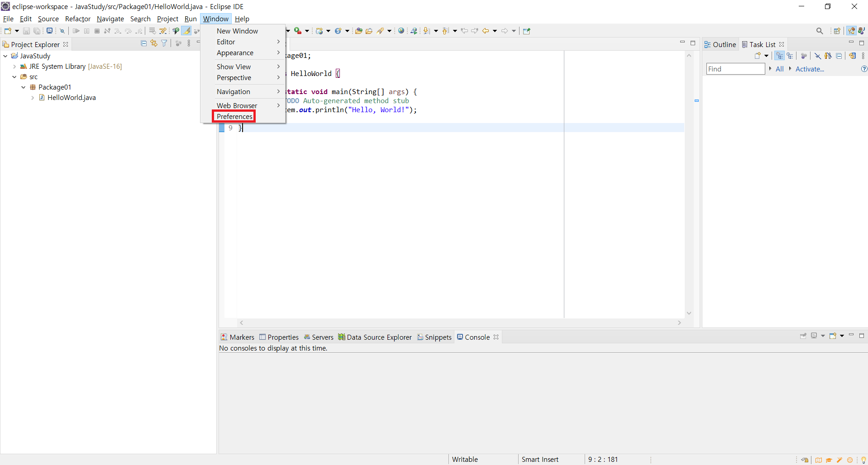The height and width of the screenshot is (465, 868).
Task: Open the Help menu
Action: click(x=242, y=19)
